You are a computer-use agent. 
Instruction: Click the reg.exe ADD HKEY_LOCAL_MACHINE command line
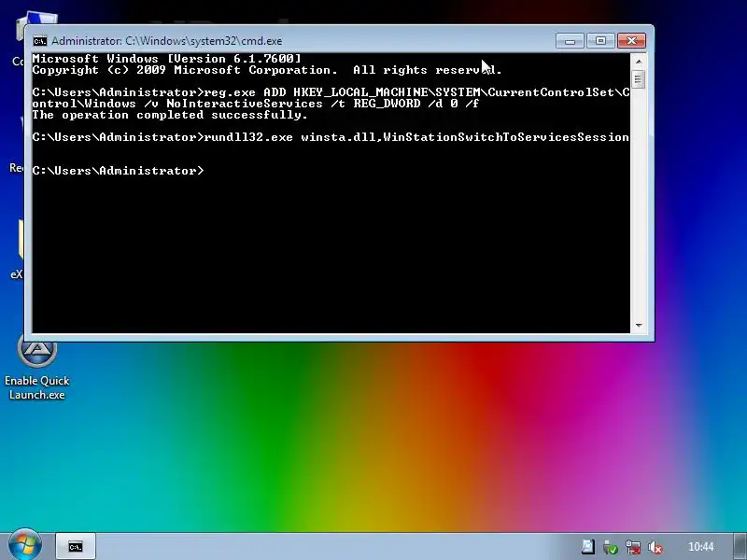(331, 98)
